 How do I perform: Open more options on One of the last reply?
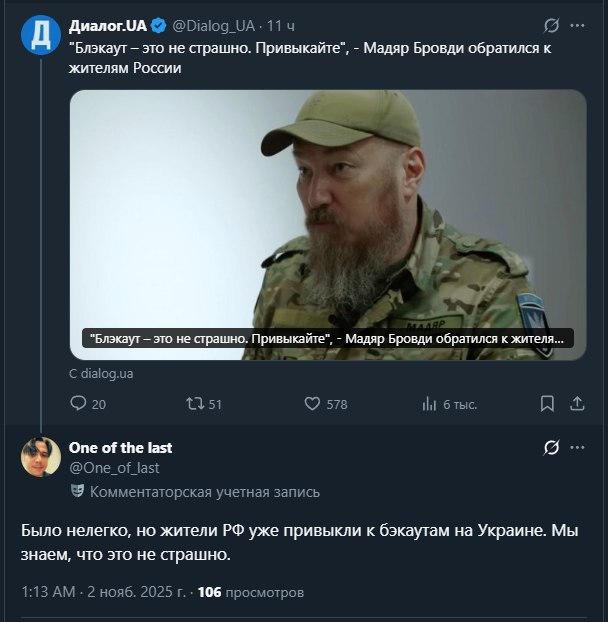click(578, 448)
